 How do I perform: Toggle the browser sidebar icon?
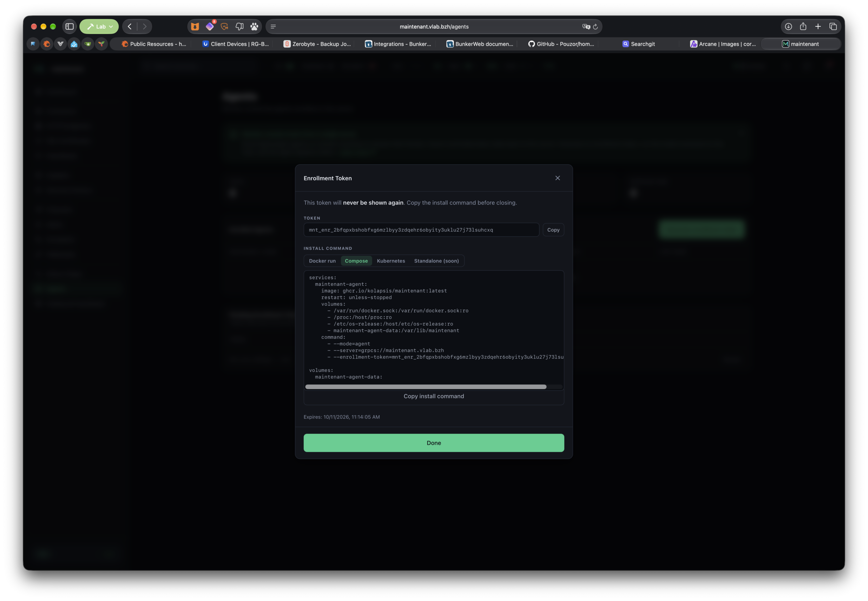69,26
